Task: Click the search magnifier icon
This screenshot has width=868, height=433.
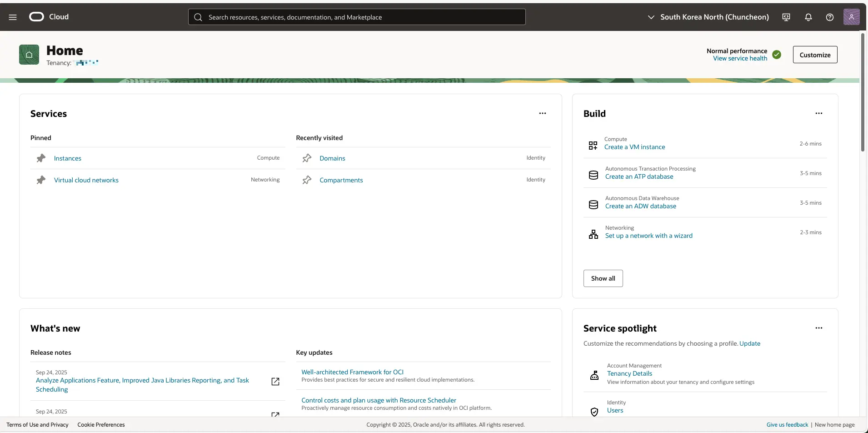Action: (x=198, y=17)
